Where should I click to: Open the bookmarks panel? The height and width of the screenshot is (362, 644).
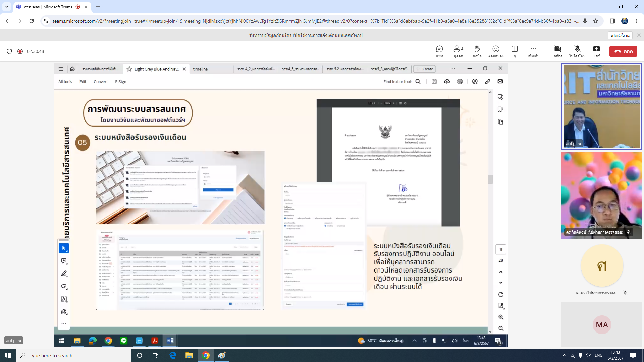(500, 109)
